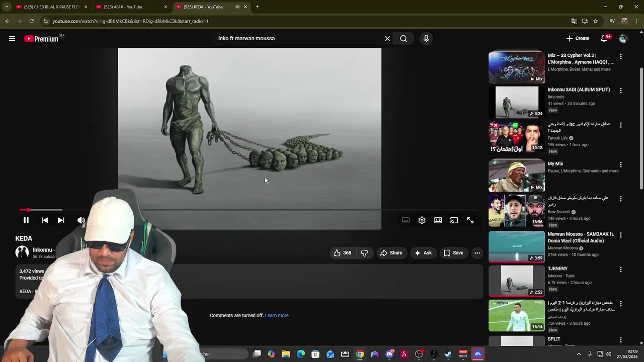Play TJENENY by Inkonnu
The image size is (644, 362).
tap(517, 281)
